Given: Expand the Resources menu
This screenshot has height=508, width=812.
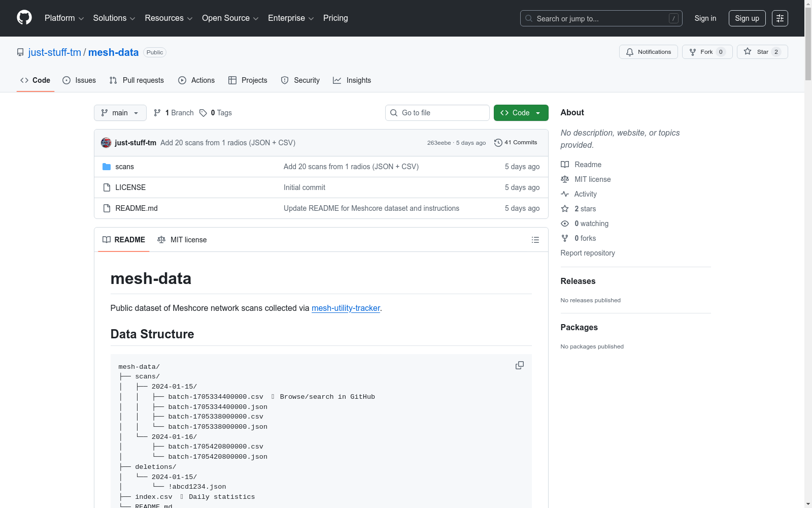Looking at the screenshot, I should coord(168,18).
